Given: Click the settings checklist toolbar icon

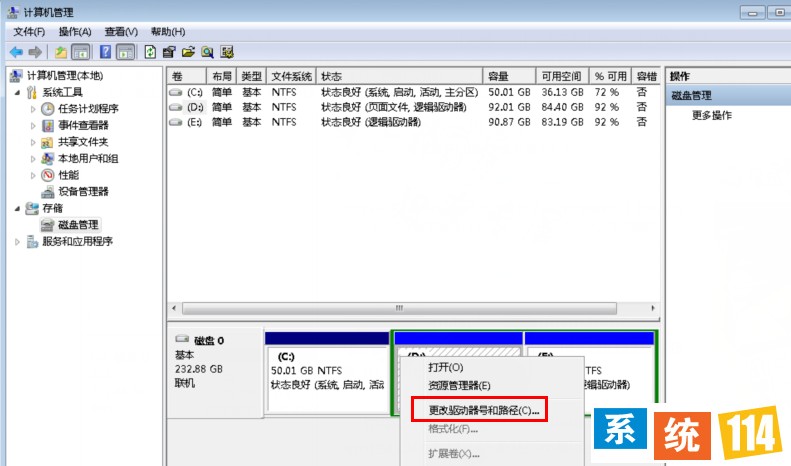Looking at the screenshot, I should pos(227,52).
